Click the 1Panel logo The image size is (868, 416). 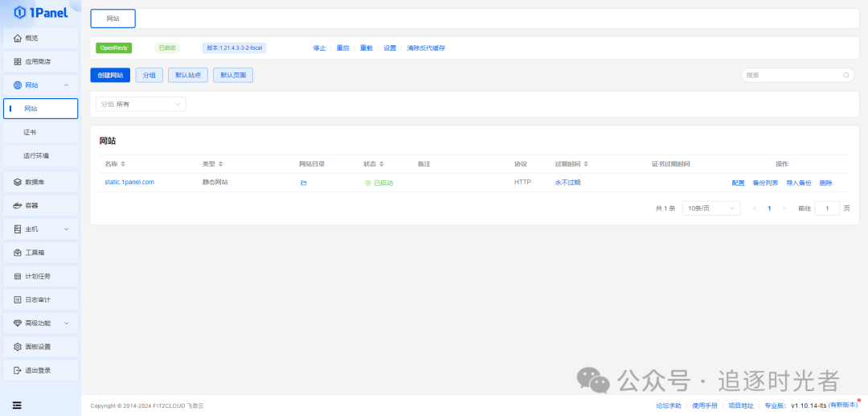[x=40, y=12]
